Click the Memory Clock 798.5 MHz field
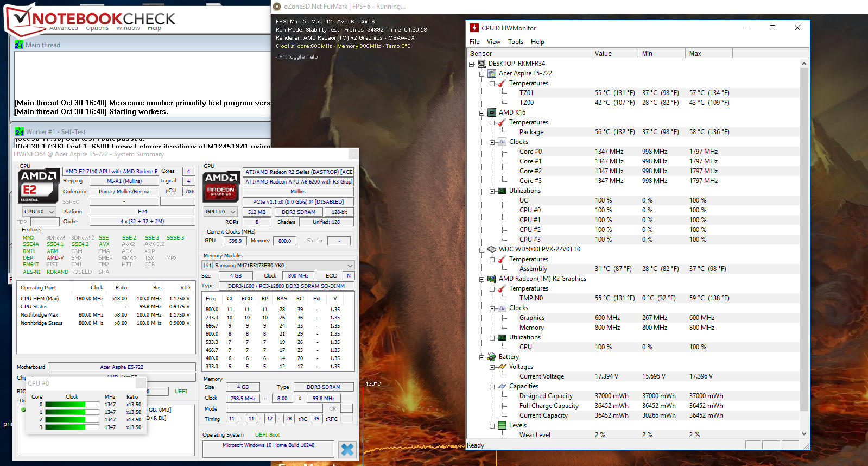 [243, 398]
